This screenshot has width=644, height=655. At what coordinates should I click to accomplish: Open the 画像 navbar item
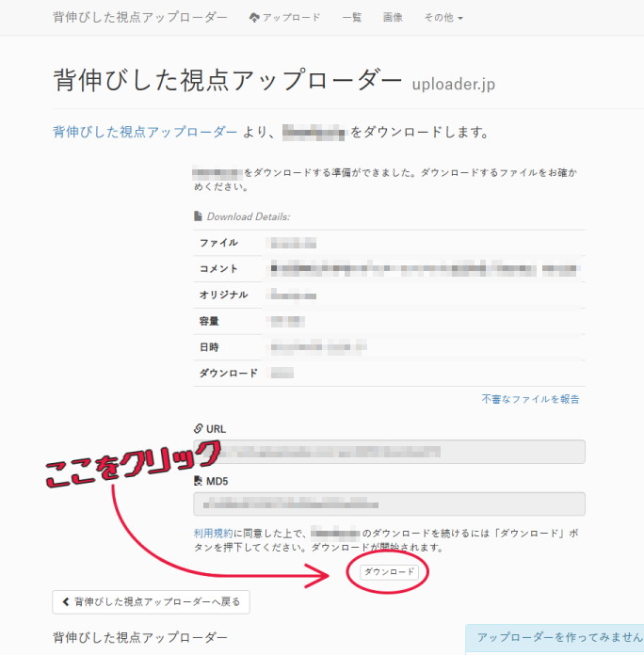click(x=393, y=17)
